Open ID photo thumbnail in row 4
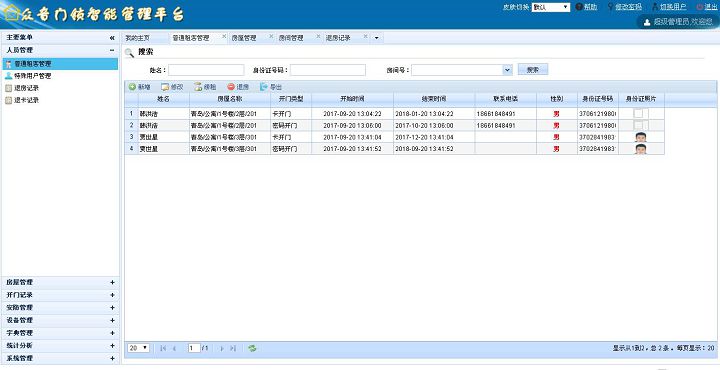Image resolution: width=720 pixels, height=370 pixels. point(641,149)
